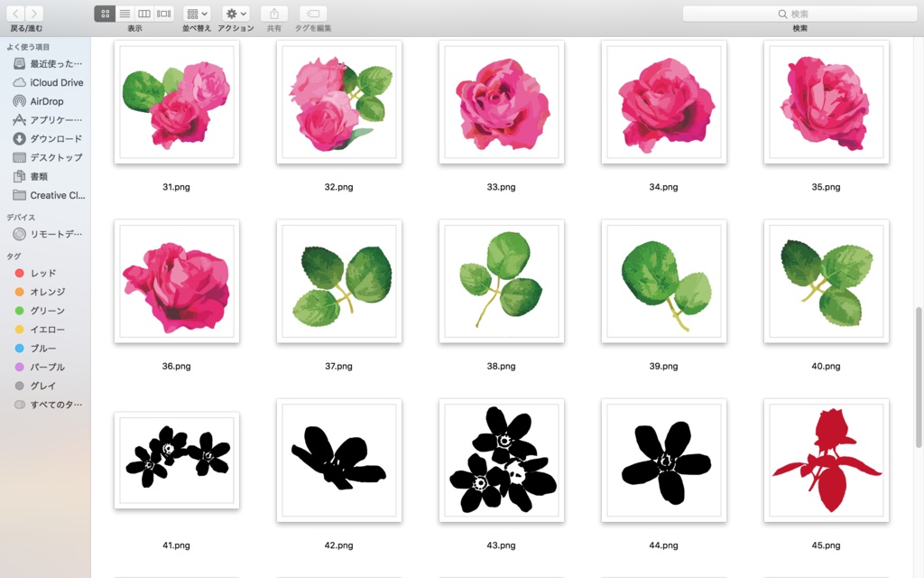Screen dimensions: 924x578
Task: Select thumbnail of 32.png
Action: 339,102
